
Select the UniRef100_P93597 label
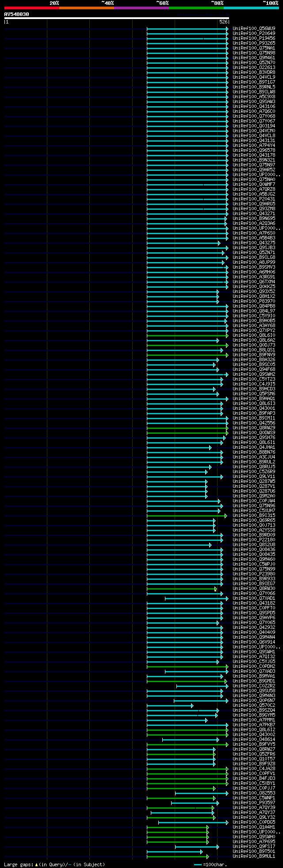tap(254, 802)
